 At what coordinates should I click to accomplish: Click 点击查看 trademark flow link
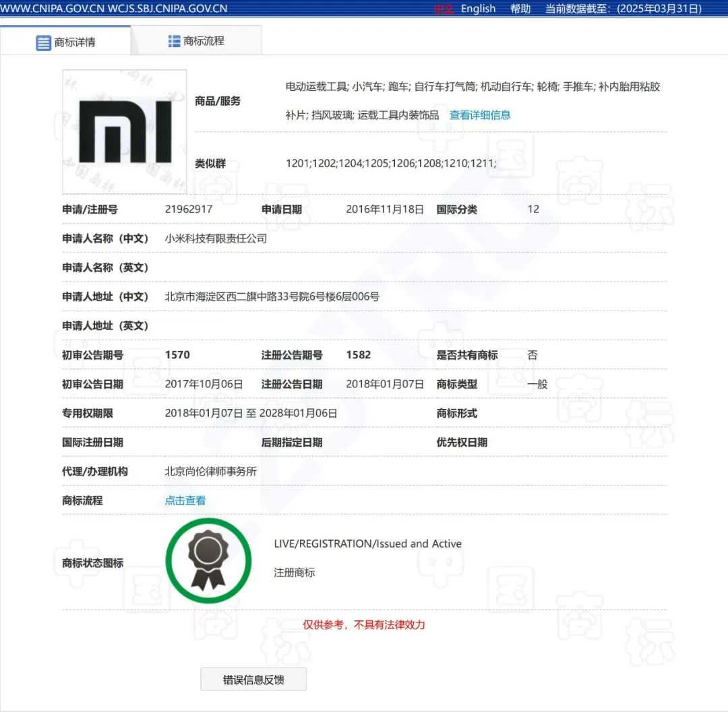[x=185, y=500]
